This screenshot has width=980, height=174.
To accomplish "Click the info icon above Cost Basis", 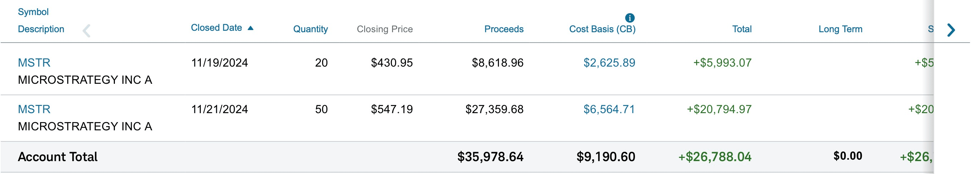I will point(630,18).
